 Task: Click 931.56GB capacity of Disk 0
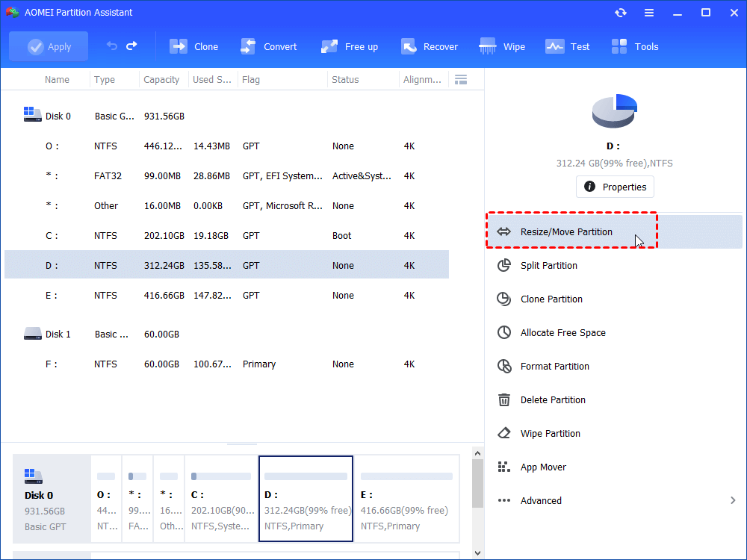coord(164,116)
